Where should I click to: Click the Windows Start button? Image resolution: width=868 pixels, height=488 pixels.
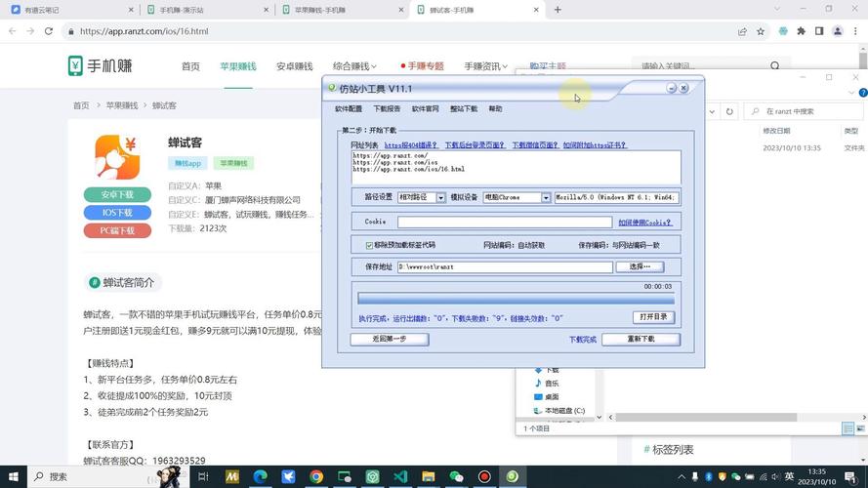coord(13,476)
